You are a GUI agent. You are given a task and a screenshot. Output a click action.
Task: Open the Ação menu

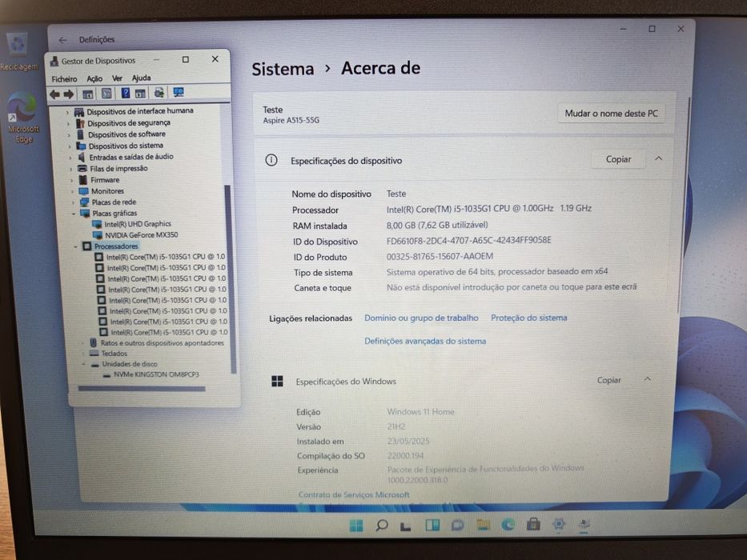click(94, 78)
